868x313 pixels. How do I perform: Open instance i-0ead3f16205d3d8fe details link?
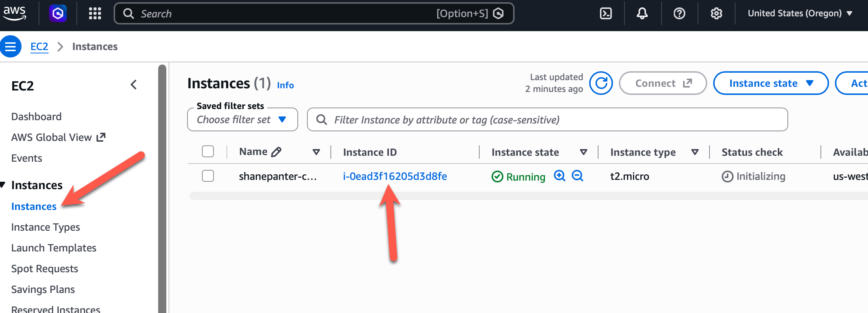395,176
